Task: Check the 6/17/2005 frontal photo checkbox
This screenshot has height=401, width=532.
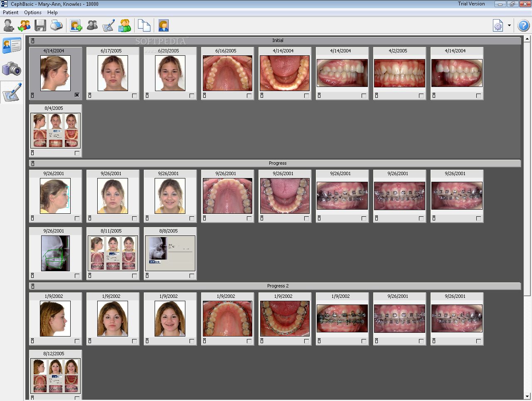Action: click(134, 96)
